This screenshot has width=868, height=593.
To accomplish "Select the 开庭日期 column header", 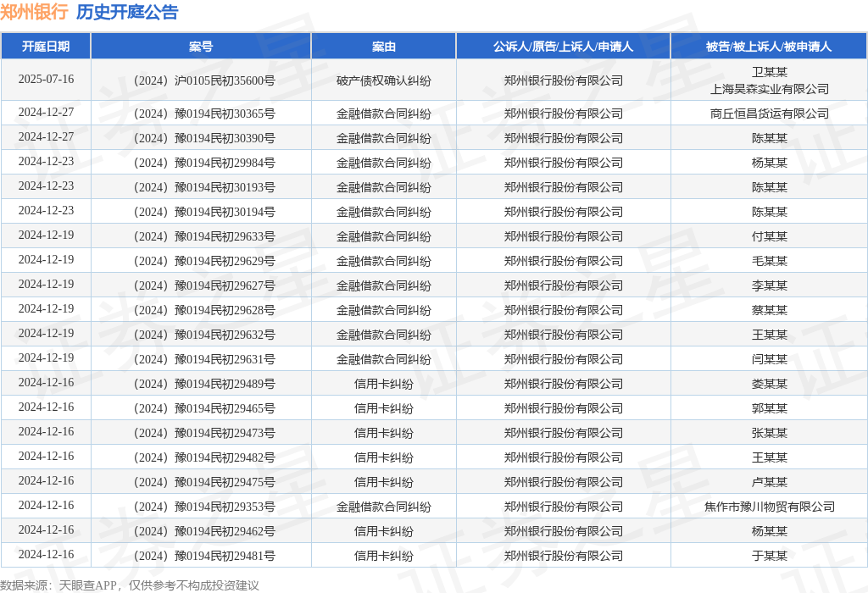I will (46, 47).
